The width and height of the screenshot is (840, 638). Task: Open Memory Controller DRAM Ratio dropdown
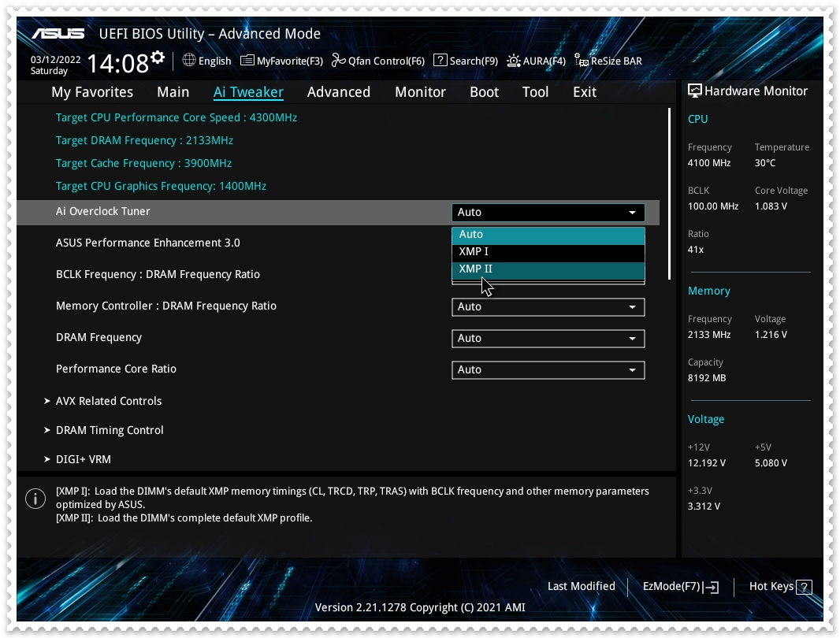pyautogui.click(x=548, y=307)
